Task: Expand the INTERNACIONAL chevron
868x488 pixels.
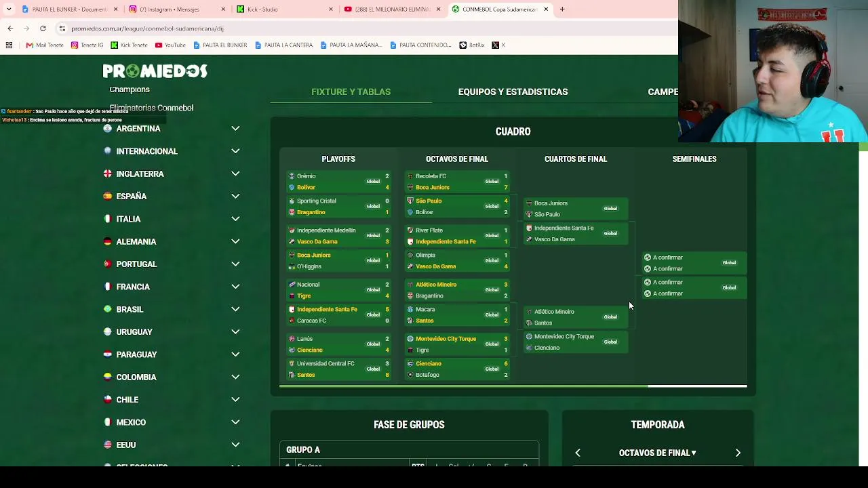Action: tap(235, 151)
